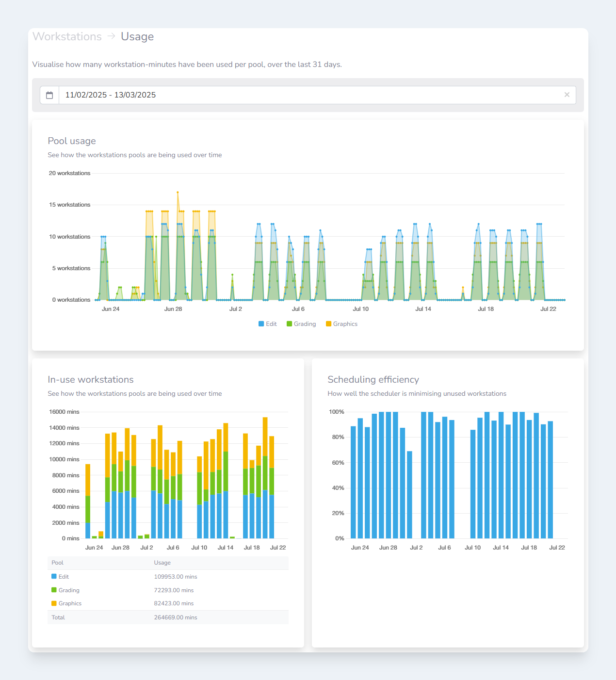Toggle Graphics series in Pool usage legend
The image size is (616, 680).
341,324
